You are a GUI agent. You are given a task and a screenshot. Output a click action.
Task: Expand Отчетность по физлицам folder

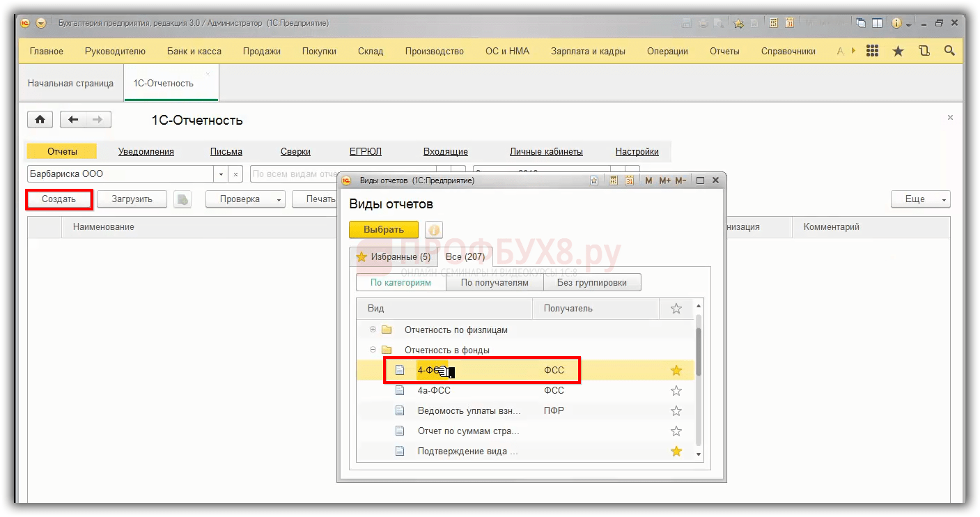click(373, 330)
